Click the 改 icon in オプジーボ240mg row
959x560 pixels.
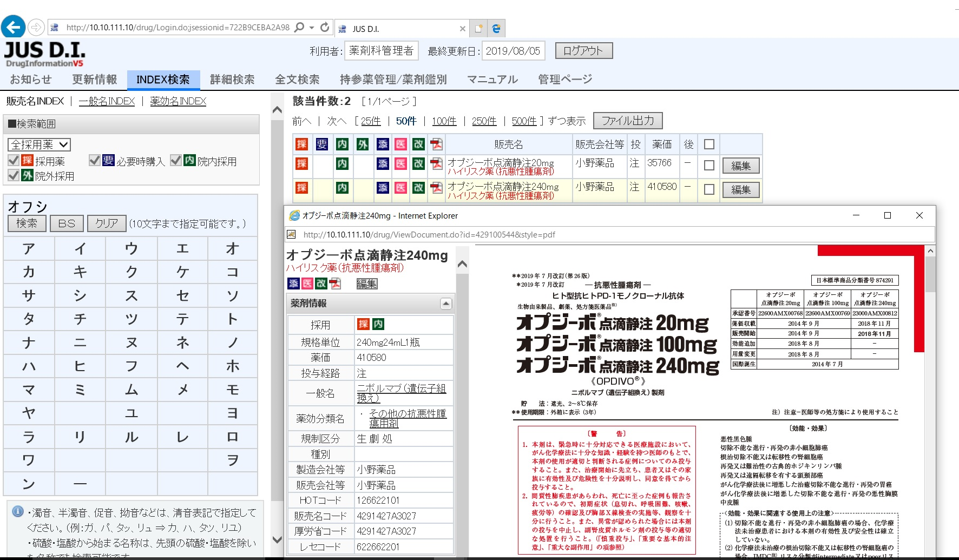[x=418, y=187]
